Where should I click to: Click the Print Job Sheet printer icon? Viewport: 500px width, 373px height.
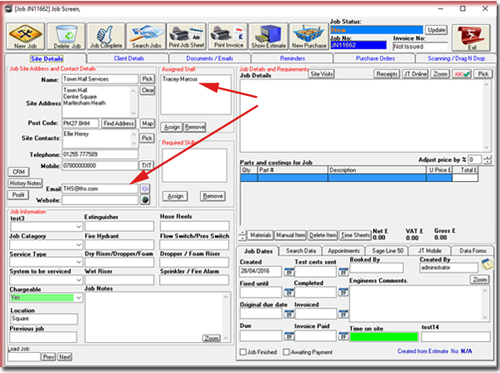click(x=186, y=36)
